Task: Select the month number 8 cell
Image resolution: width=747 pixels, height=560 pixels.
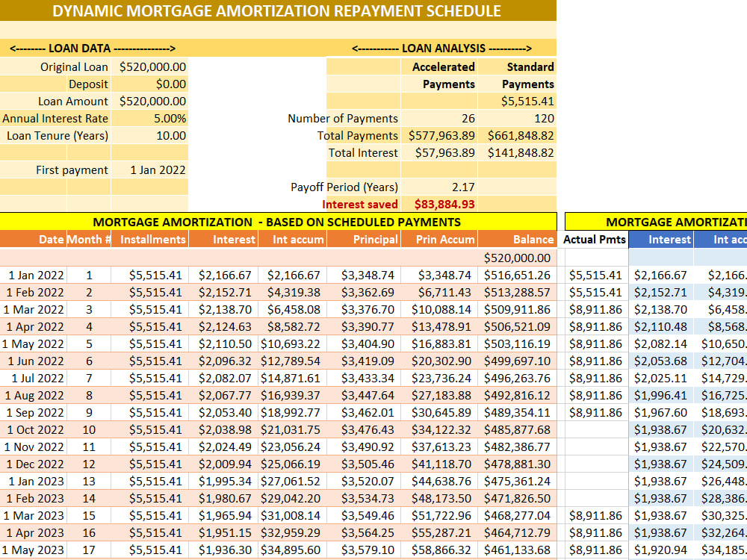Action: point(89,395)
